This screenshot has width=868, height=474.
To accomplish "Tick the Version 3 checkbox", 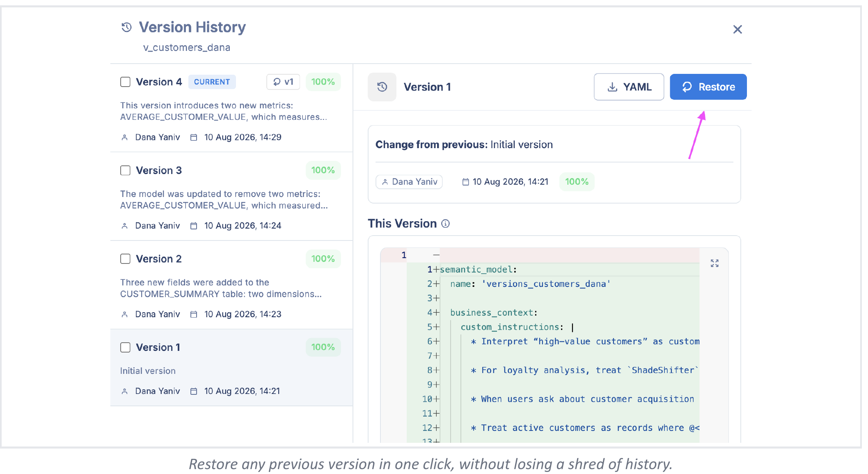I will click(125, 170).
